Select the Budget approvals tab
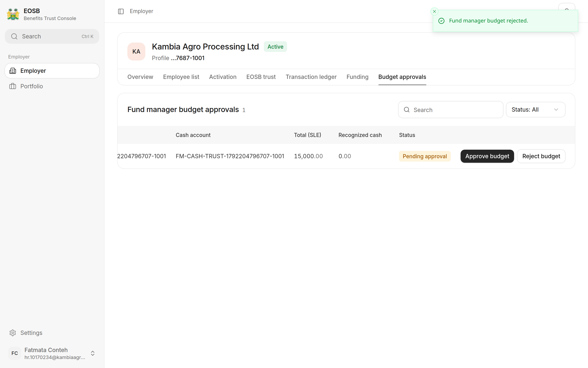588x368 pixels. tap(402, 77)
